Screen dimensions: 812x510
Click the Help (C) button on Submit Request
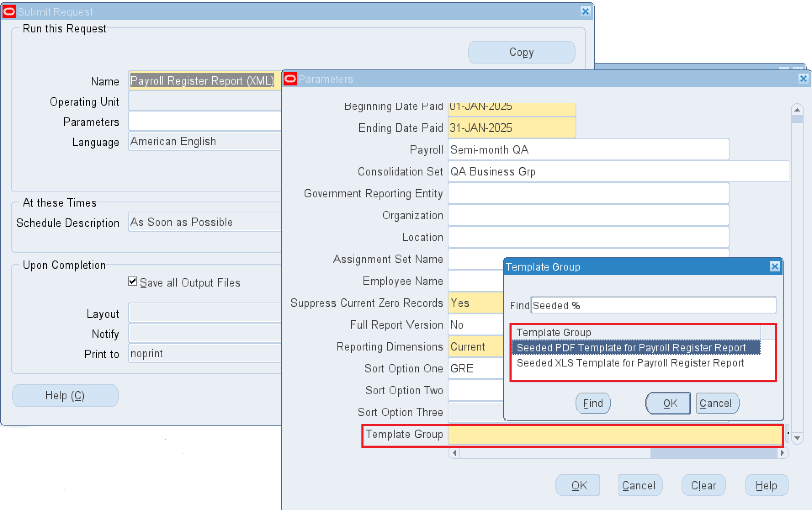[x=64, y=395]
